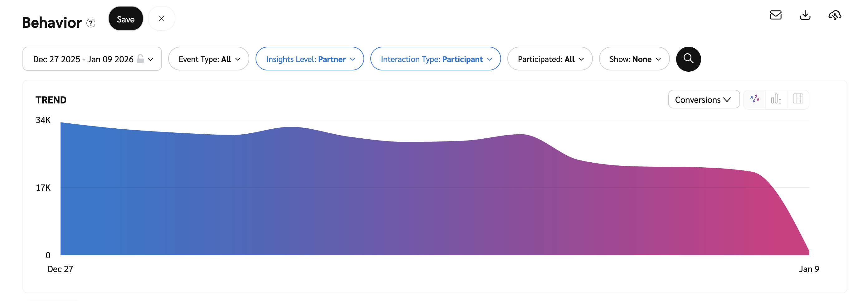Switch trend to line chart view
Screen dimensions: 868x301
click(754, 99)
